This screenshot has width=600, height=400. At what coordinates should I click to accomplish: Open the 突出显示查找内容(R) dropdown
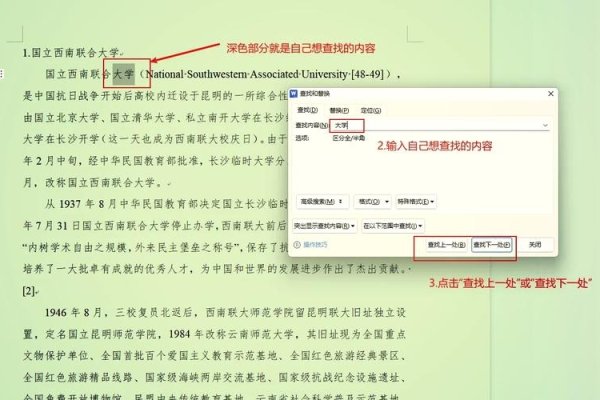[x=324, y=226]
